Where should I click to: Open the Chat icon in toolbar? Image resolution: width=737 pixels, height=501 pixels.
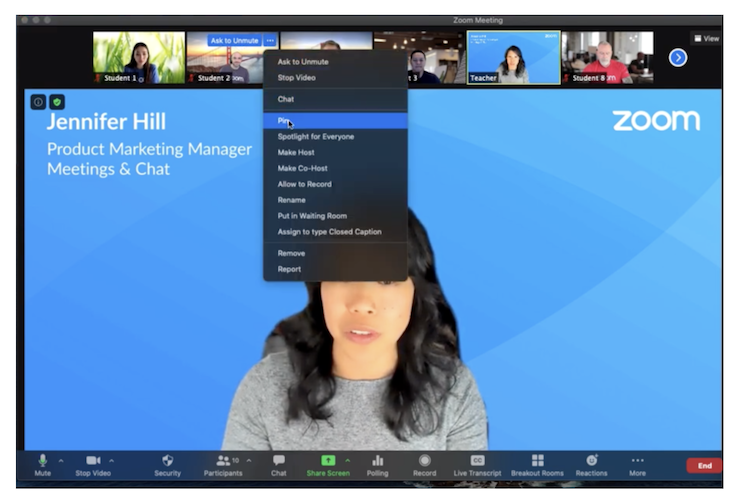(x=279, y=461)
